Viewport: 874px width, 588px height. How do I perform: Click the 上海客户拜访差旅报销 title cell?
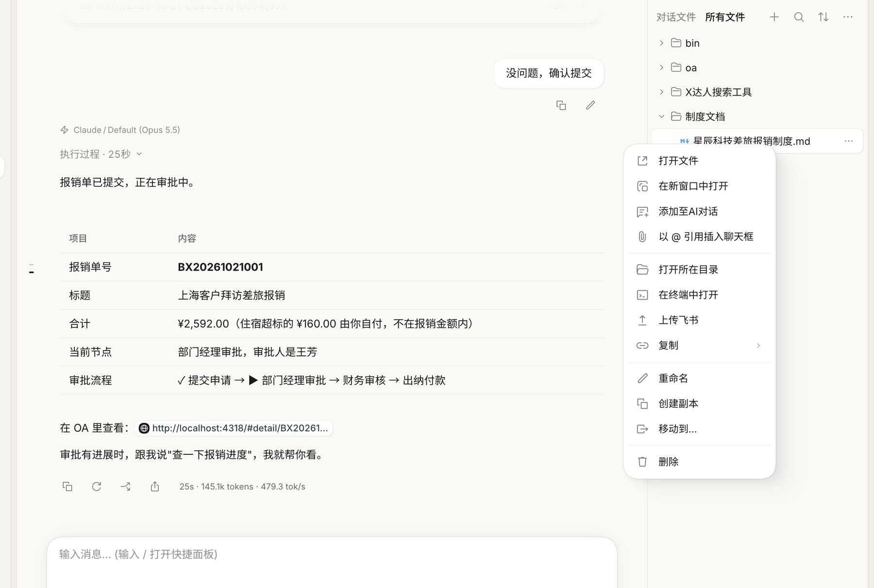[231, 295]
